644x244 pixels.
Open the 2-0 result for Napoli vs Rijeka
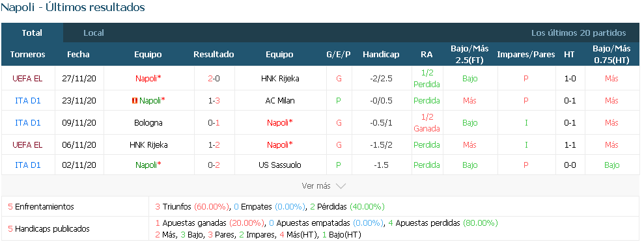click(x=214, y=78)
